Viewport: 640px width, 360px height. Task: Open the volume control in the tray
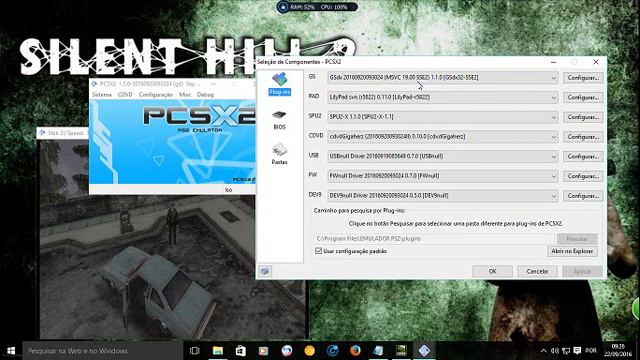click(554, 351)
